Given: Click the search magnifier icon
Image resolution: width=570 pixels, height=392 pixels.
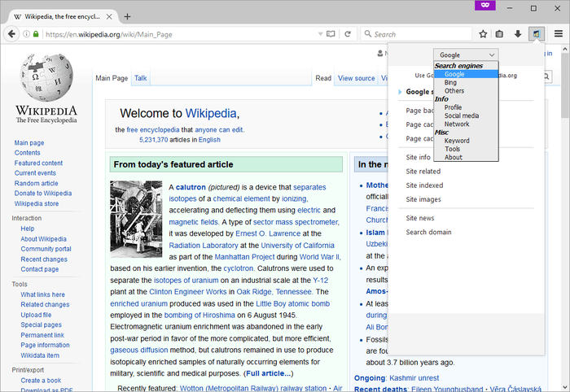Looking at the screenshot, I should click(x=368, y=34).
